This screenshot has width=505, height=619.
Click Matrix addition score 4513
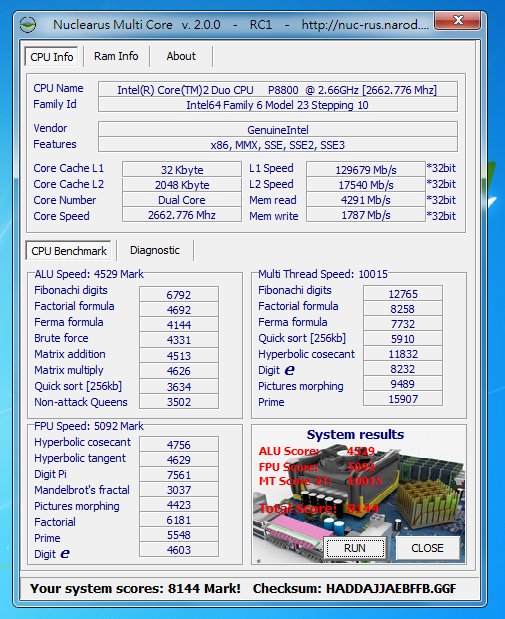[x=179, y=355]
